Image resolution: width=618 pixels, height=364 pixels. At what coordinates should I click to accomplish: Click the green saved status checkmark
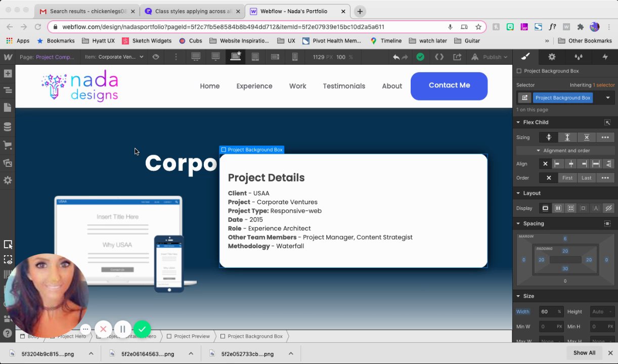coord(420,57)
